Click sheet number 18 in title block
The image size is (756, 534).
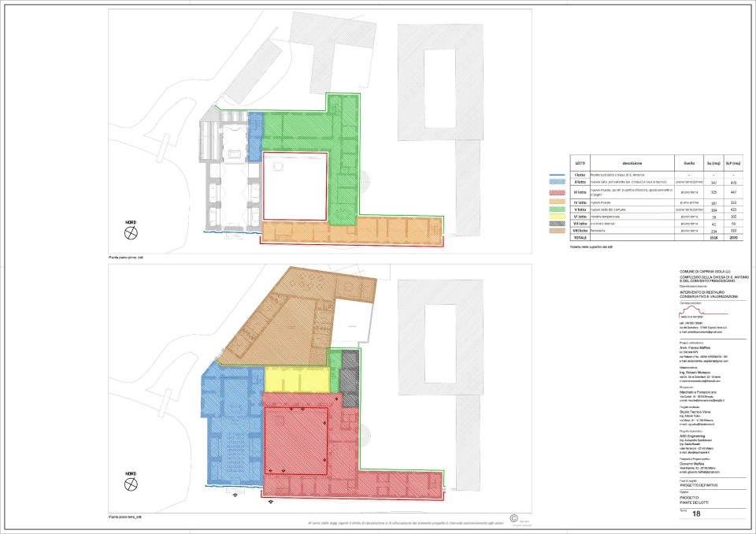tap(694, 514)
